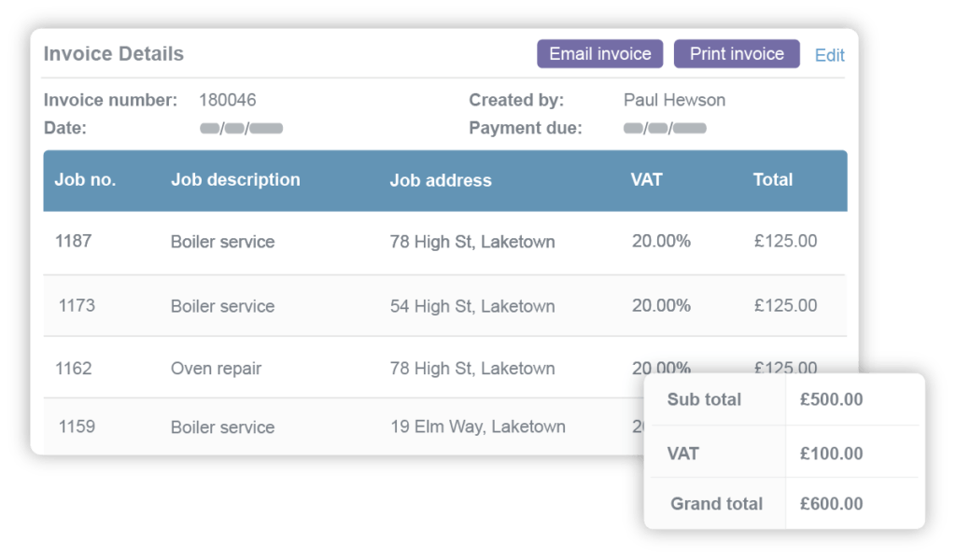Sort by the Job address column header
Screen dimensions: 956x560
pos(442,180)
